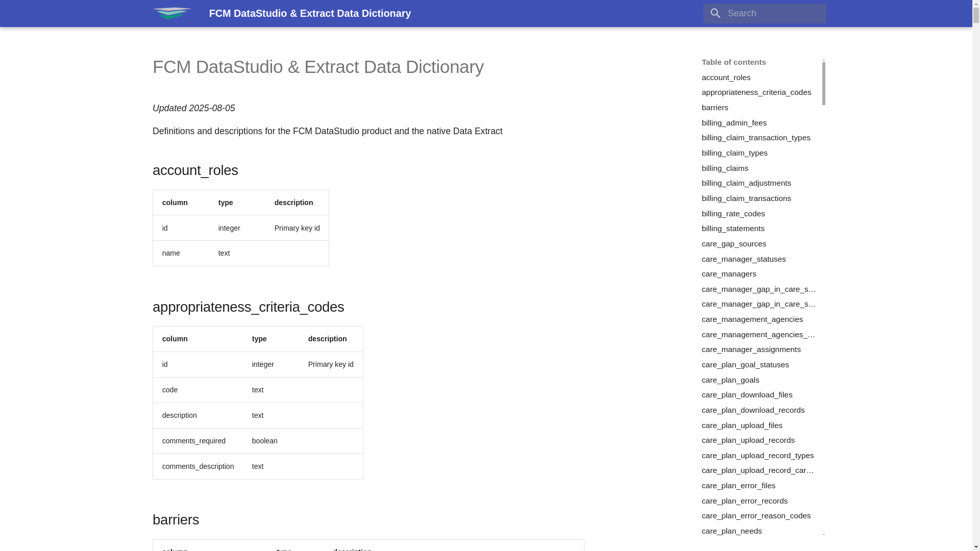Open care_management_agencies contents link

pyautogui.click(x=752, y=319)
